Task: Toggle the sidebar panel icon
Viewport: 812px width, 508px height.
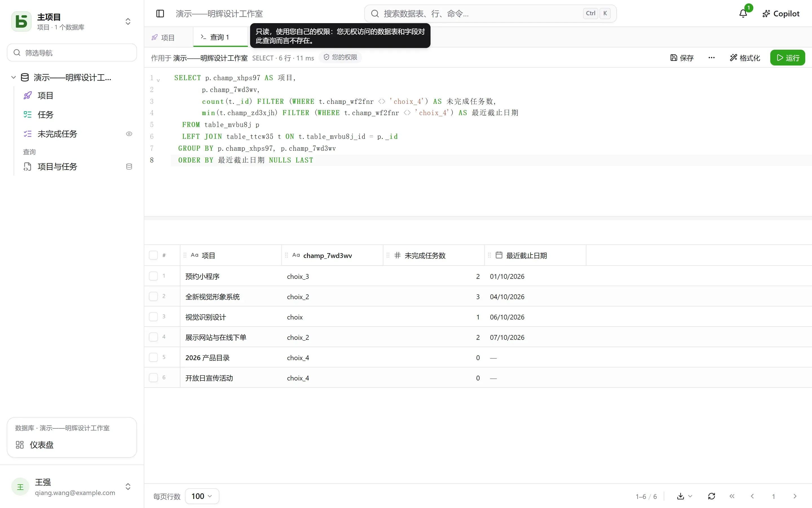Action: (x=160, y=14)
